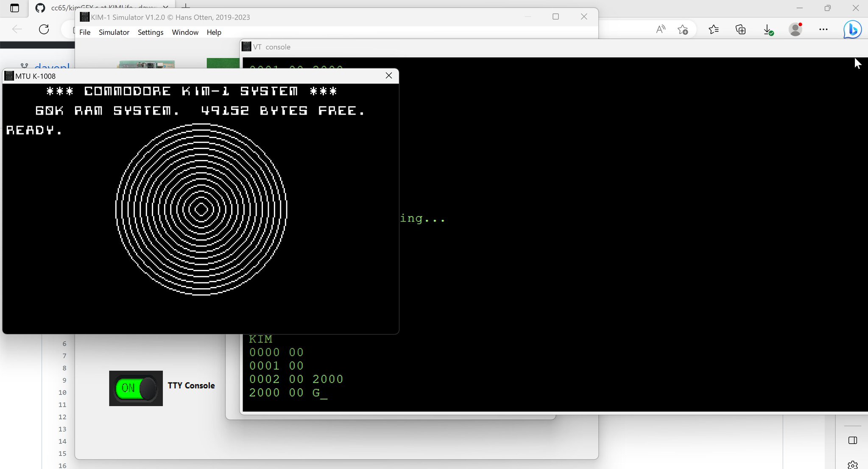This screenshot has height=469, width=868.
Task: Toggle the browser sidebar panel icon
Action: (x=853, y=440)
